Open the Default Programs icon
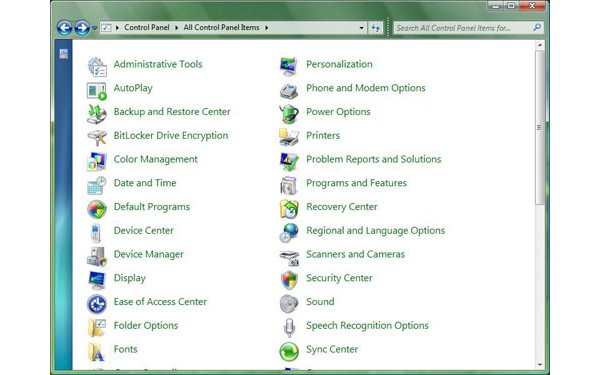The width and height of the screenshot is (600, 375). [97, 209]
